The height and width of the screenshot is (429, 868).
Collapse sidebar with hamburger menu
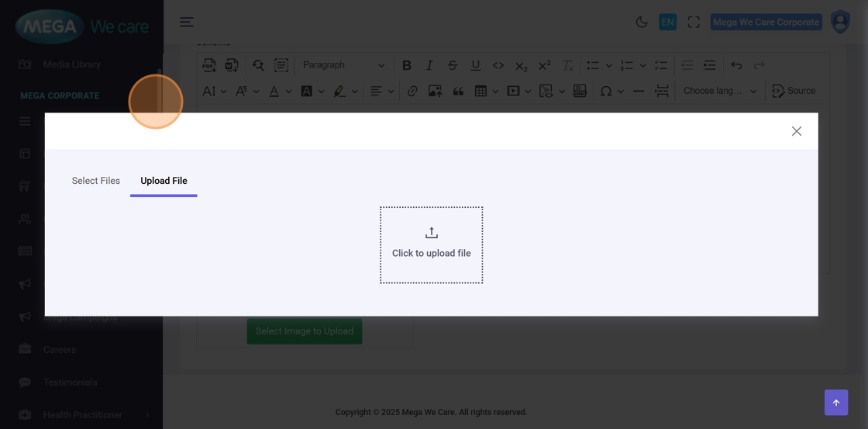[187, 22]
